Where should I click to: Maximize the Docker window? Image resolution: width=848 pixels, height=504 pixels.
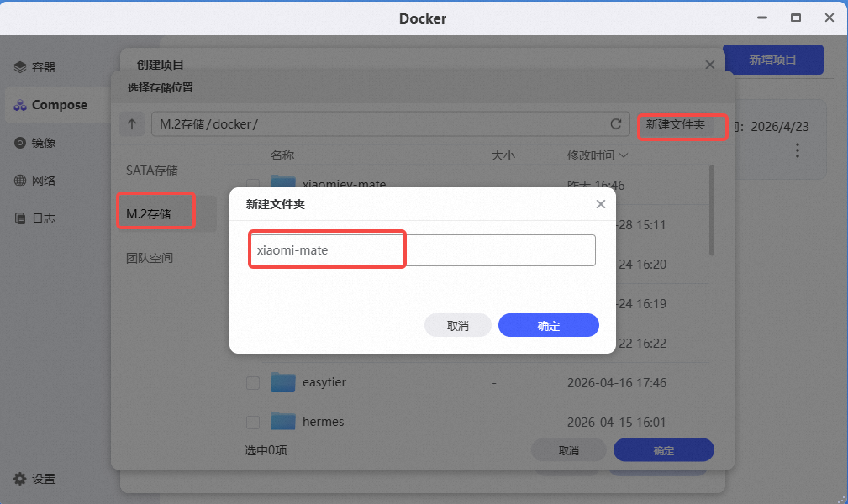click(x=796, y=18)
